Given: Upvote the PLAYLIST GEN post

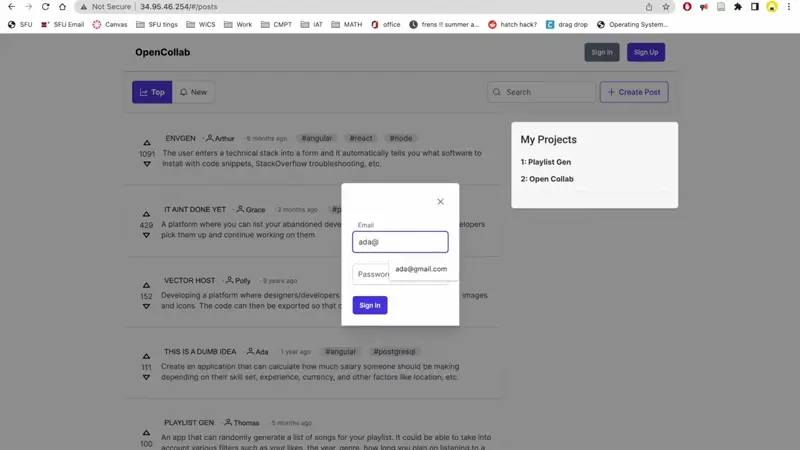Looking at the screenshot, I should click(x=146, y=433).
